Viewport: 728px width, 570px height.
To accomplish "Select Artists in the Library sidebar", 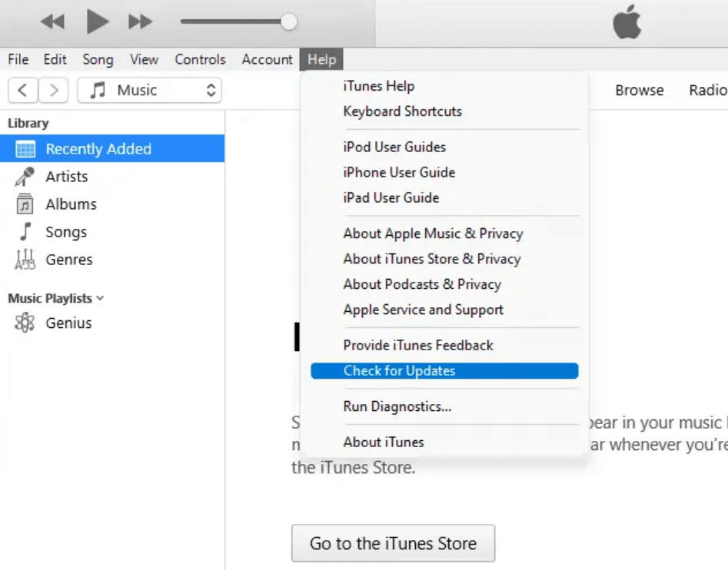I will pyautogui.click(x=67, y=176).
